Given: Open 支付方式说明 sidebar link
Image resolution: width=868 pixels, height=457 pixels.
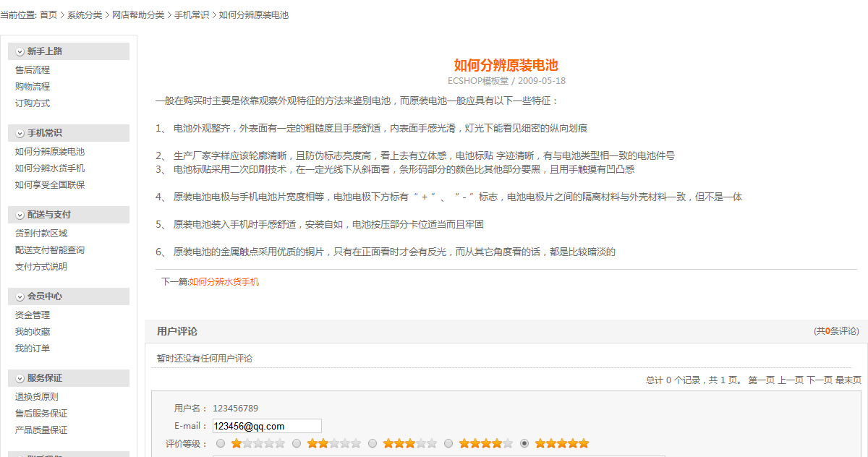Looking at the screenshot, I should 41,267.
